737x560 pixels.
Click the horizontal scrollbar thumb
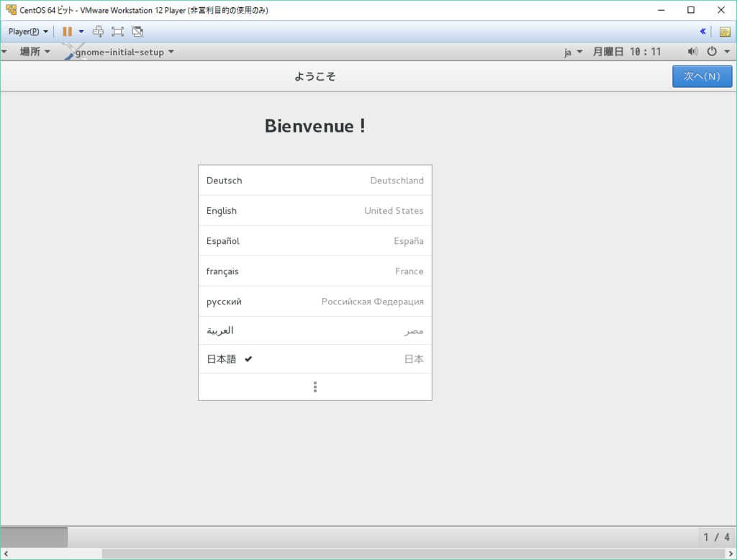(x=413, y=554)
